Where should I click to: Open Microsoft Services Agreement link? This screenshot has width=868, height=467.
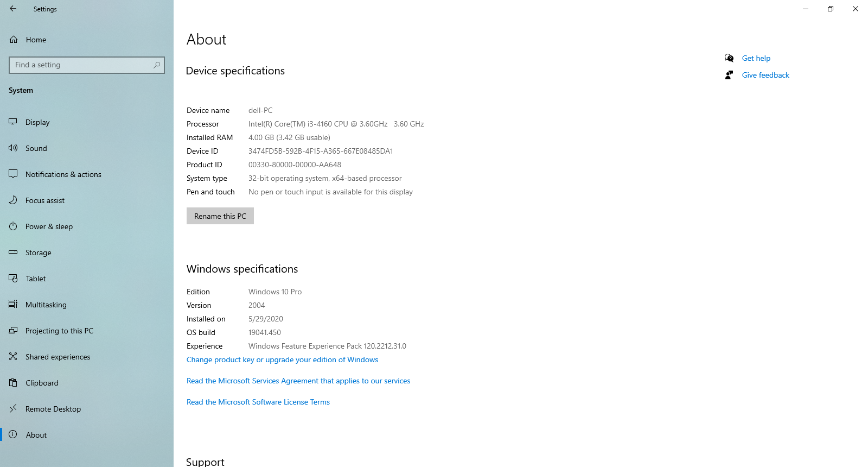pyautogui.click(x=298, y=381)
